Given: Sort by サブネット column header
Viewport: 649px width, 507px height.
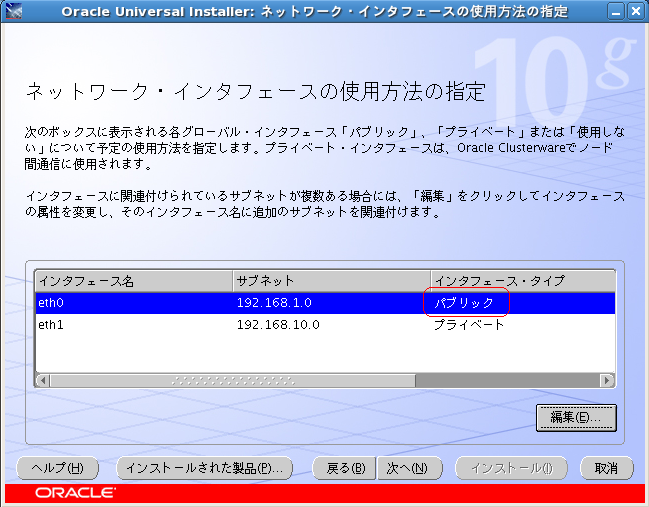Looking at the screenshot, I should (x=332, y=281).
